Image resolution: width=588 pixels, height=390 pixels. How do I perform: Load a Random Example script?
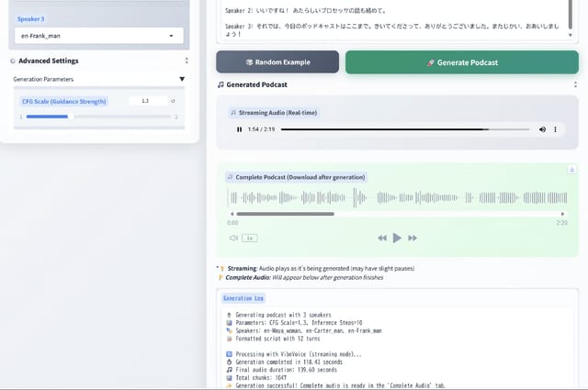277,62
